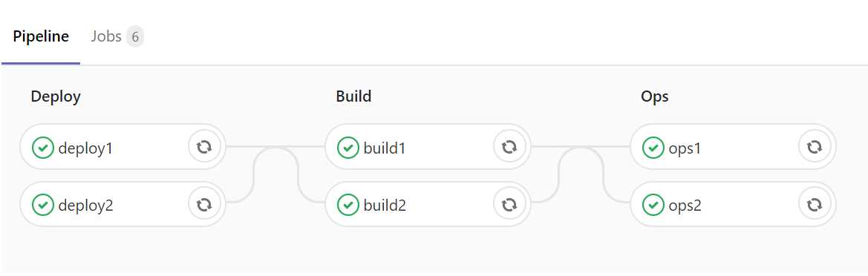The width and height of the screenshot is (868, 276).
Task: Retry the ops1 job
Action: tap(815, 147)
